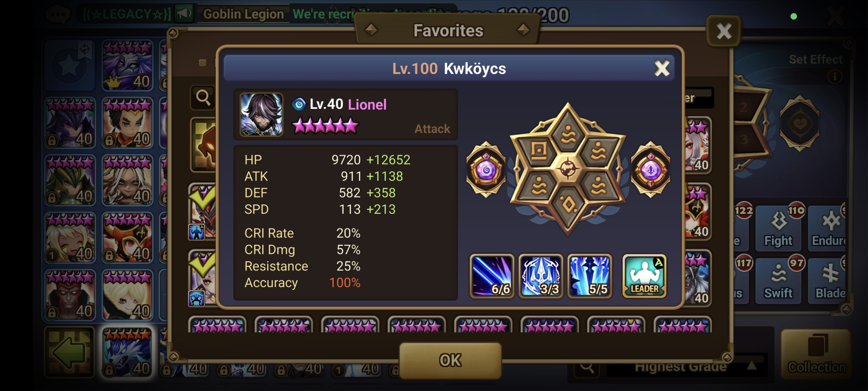Select the second skill icon showing 3/3

(541, 276)
